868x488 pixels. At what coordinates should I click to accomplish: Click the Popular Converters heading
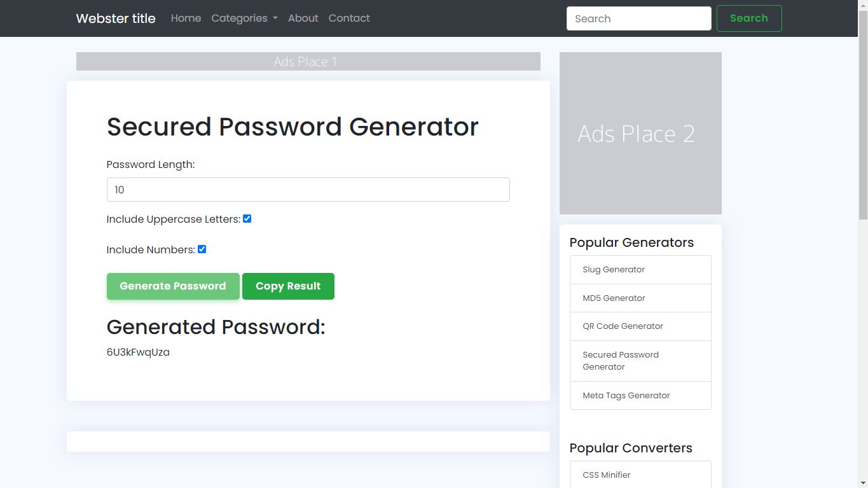point(631,448)
